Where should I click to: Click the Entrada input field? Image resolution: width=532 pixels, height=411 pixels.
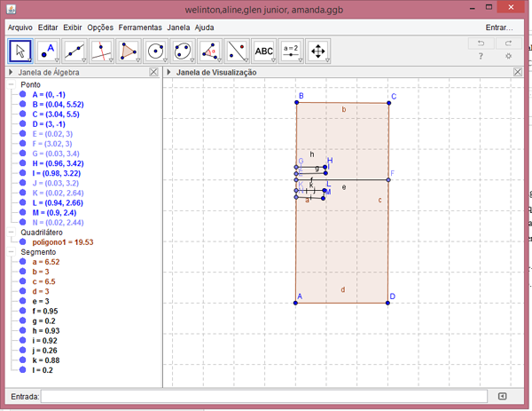click(x=263, y=396)
